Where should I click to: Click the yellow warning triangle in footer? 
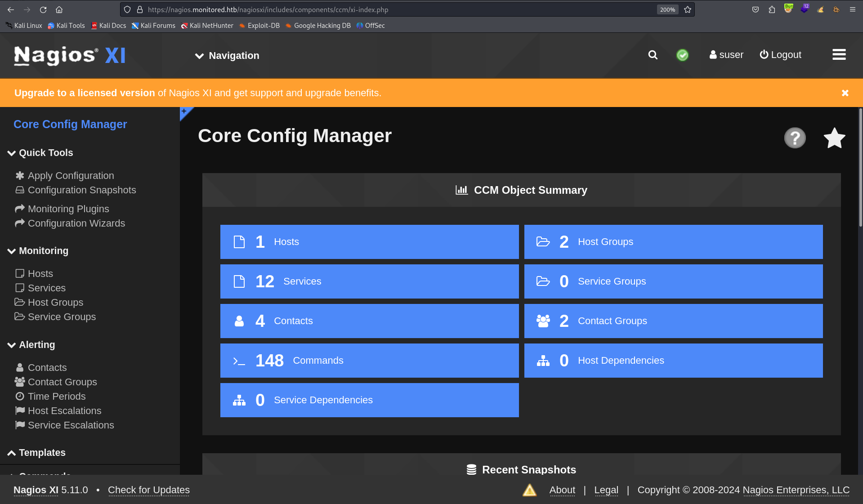point(529,490)
